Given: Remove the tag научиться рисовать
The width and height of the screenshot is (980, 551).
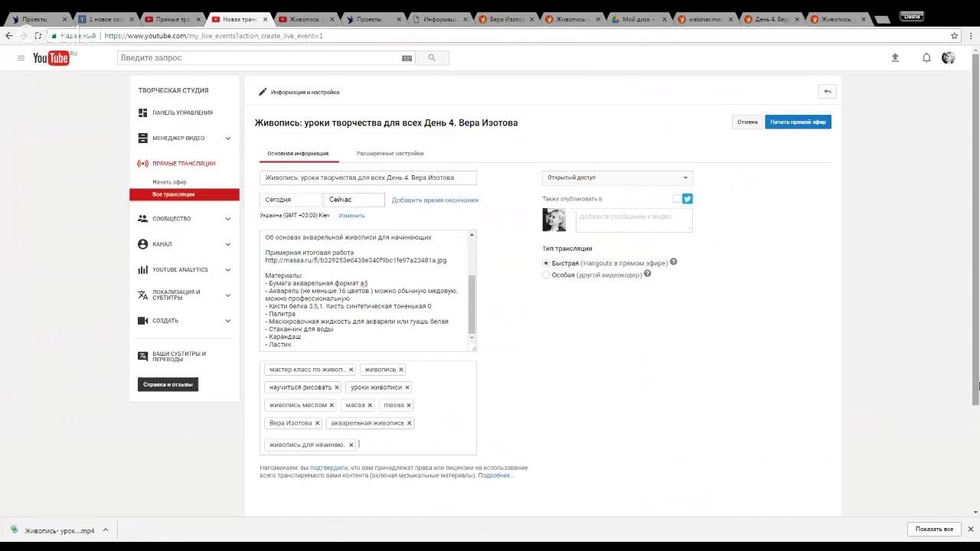Looking at the screenshot, I should click(x=336, y=387).
